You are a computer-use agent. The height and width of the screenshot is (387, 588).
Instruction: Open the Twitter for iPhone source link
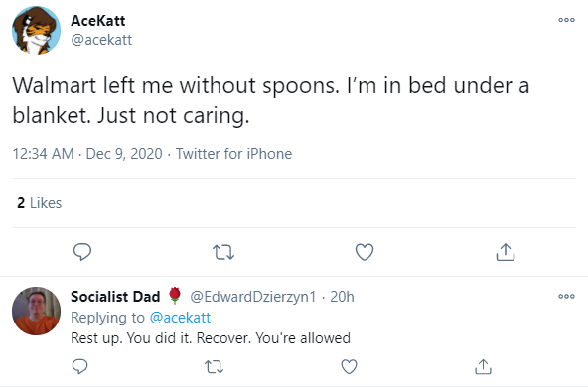[233, 154]
